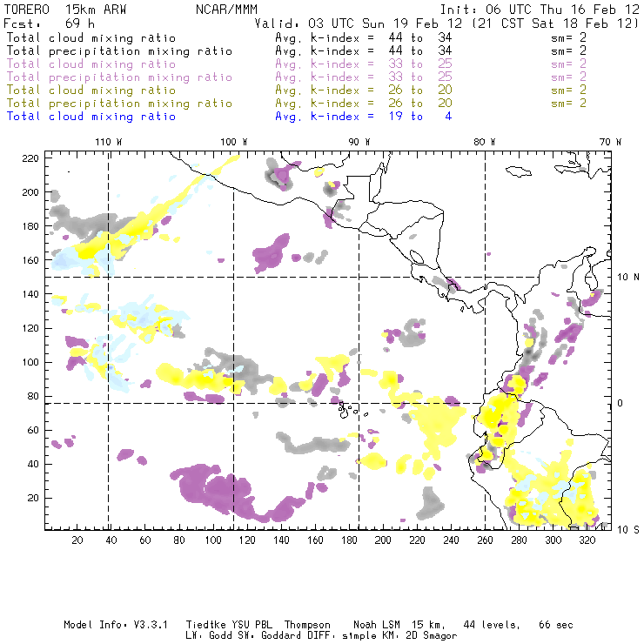Click x-axis tick label '320'
The height and width of the screenshot is (644, 644).
click(587, 540)
